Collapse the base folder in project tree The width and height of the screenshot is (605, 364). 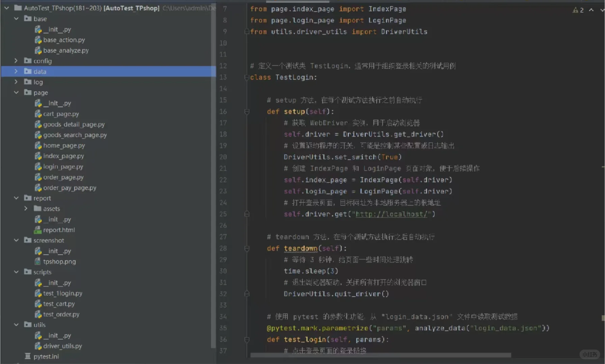tap(16, 19)
